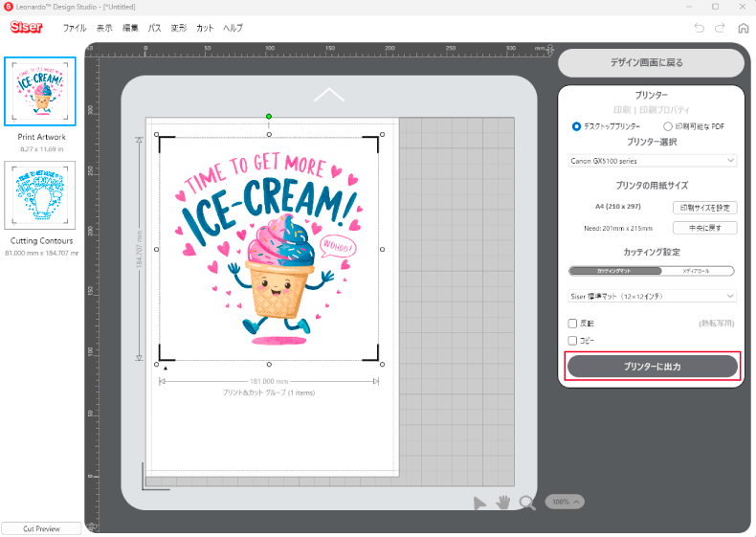Click the Siser logo
This screenshot has width=756, height=537.
26,27
